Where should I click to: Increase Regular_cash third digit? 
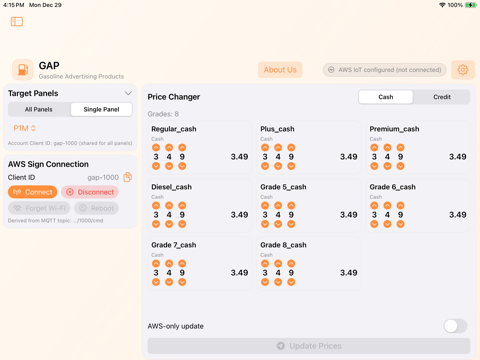182,147
